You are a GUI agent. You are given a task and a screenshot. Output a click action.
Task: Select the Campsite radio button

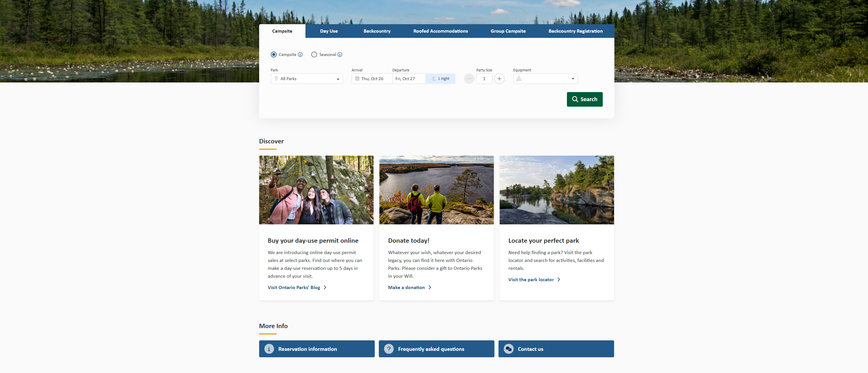[274, 54]
